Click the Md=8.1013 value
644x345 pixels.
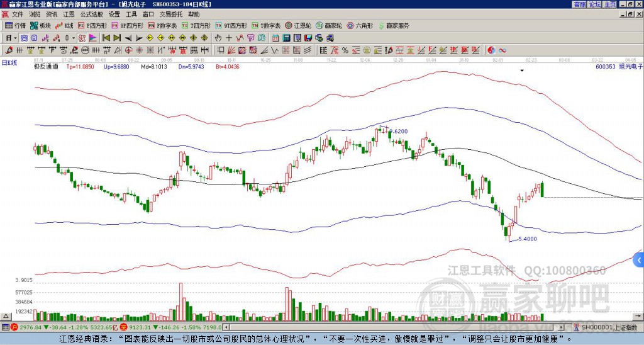point(154,67)
